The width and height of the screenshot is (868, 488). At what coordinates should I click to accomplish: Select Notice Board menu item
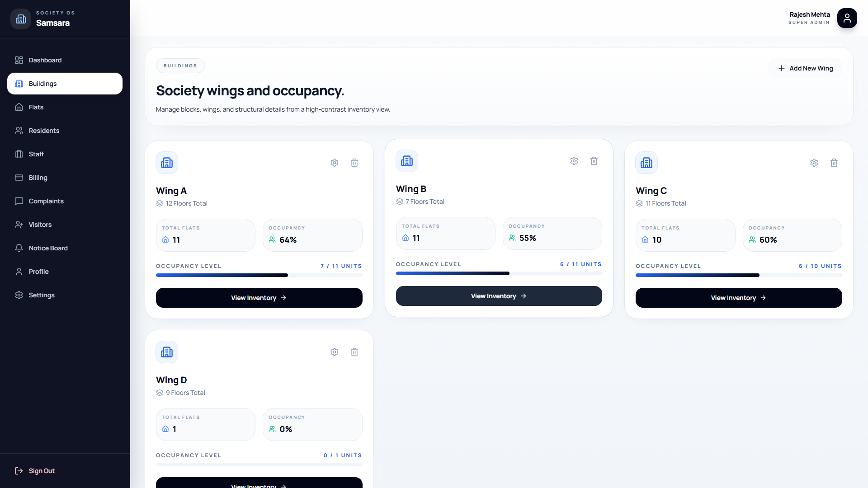point(48,248)
